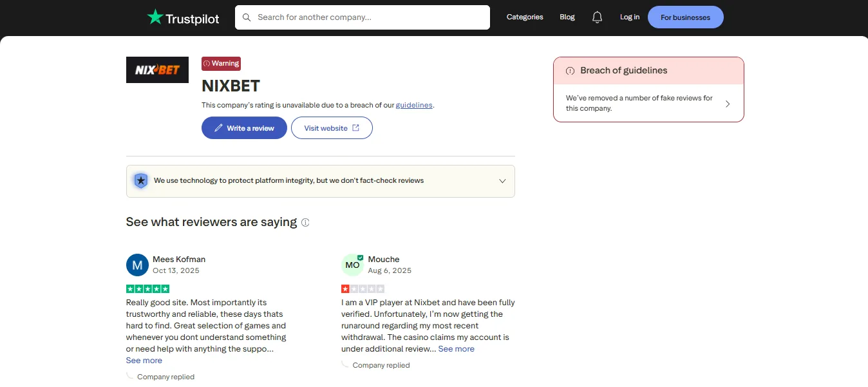Open notifications bell icon
This screenshot has height=387, width=868.
click(598, 17)
